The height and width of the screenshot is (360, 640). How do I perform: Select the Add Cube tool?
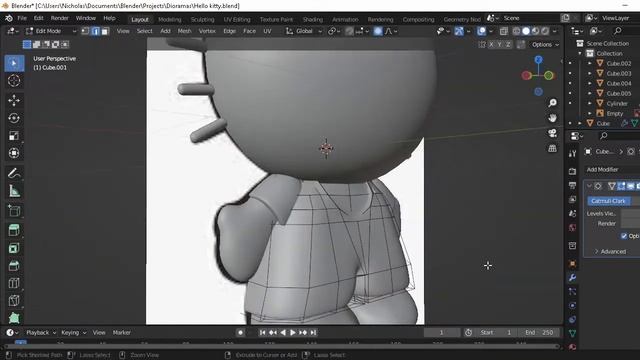tap(14, 211)
